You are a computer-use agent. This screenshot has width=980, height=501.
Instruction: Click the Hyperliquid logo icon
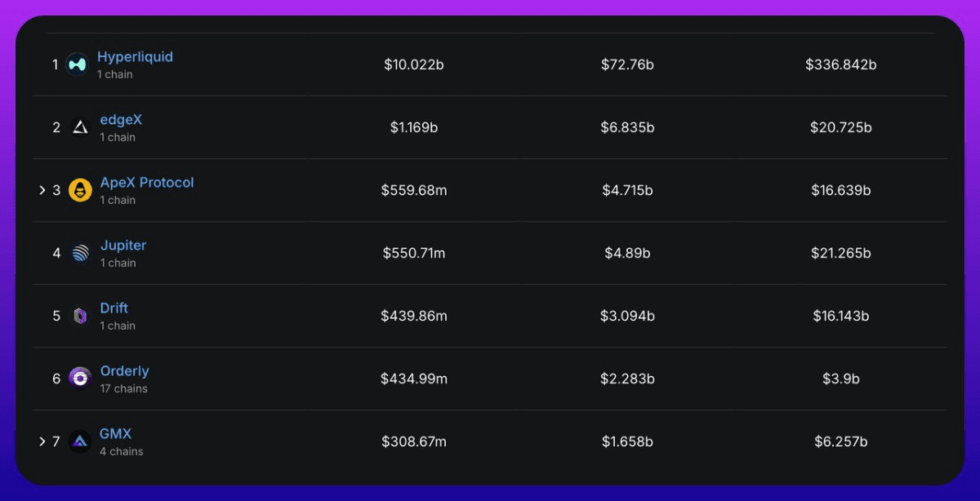pyautogui.click(x=77, y=64)
